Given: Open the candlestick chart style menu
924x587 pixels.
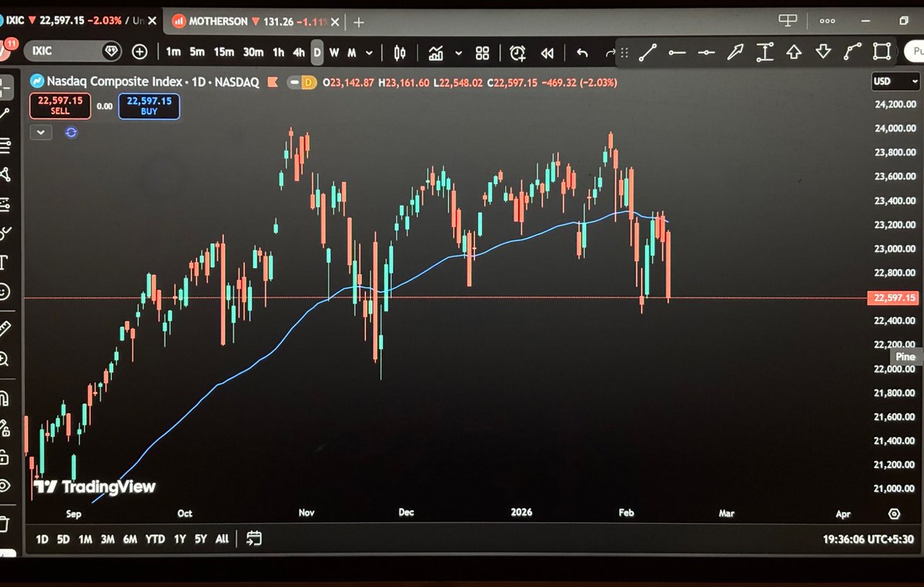Looking at the screenshot, I should click(400, 53).
